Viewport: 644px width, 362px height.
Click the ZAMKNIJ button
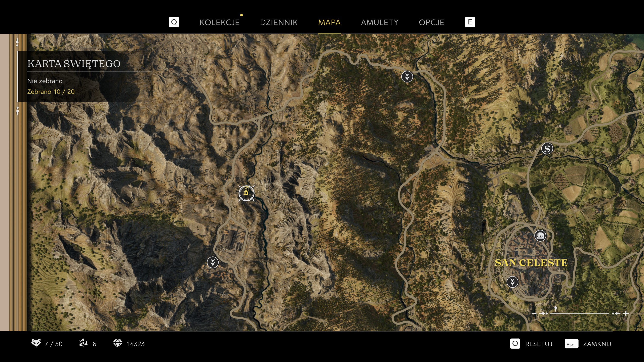597,344
